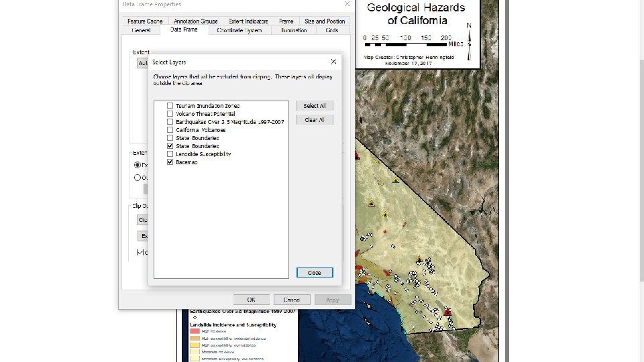Click the Landslide Susceptibility label text
The image size is (644, 362).
[x=203, y=154]
